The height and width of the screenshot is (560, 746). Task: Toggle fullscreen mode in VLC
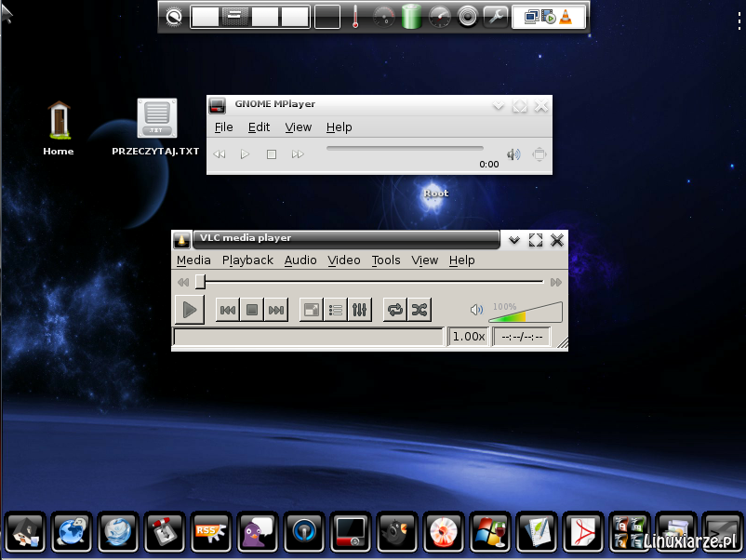tap(310, 309)
